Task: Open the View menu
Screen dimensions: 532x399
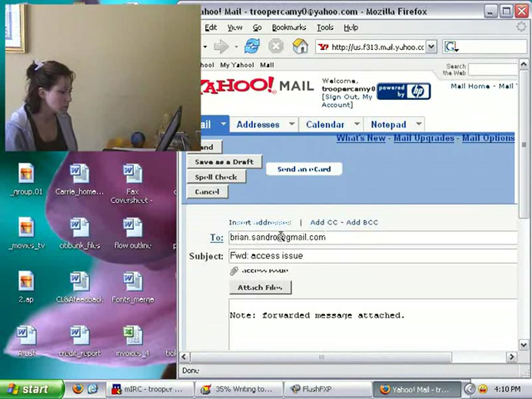Action: [x=235, y=27]
